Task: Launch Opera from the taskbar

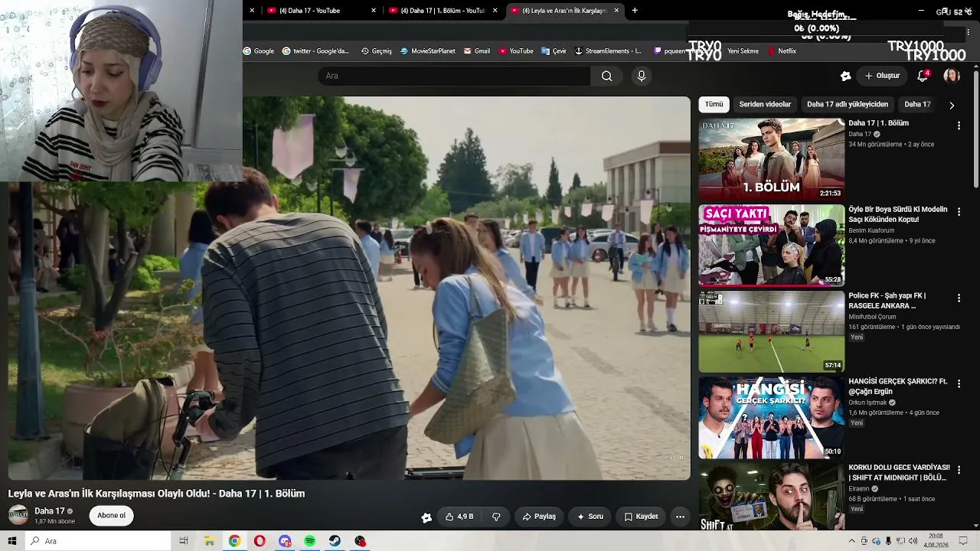Action: (x=260, y=541)
